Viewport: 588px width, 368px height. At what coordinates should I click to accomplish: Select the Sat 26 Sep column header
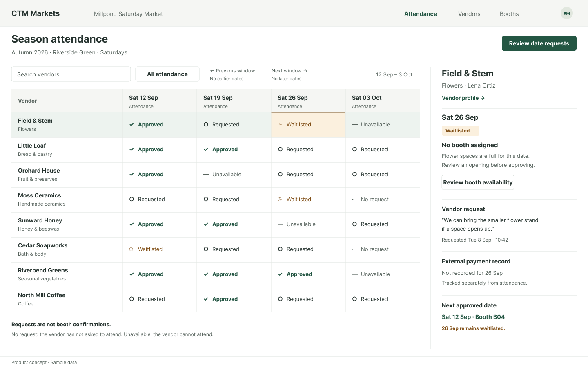308,101
